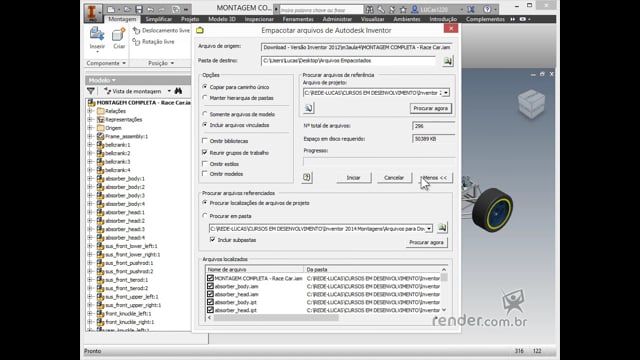Select the Rotação livre tool

[x=153, y=42]
